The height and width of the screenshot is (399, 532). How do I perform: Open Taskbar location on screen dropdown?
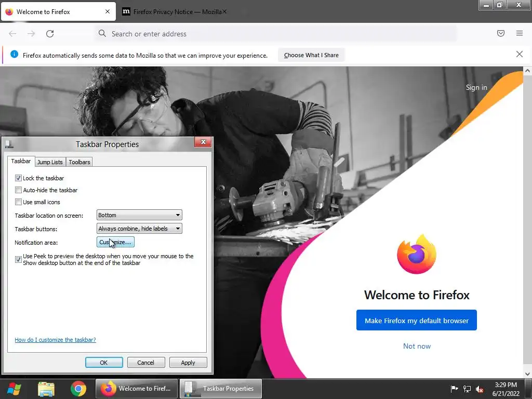(x=139, y=215)
